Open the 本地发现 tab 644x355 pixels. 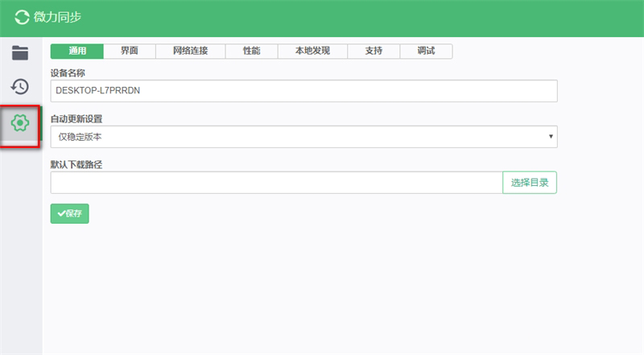[x=312, y=51]
